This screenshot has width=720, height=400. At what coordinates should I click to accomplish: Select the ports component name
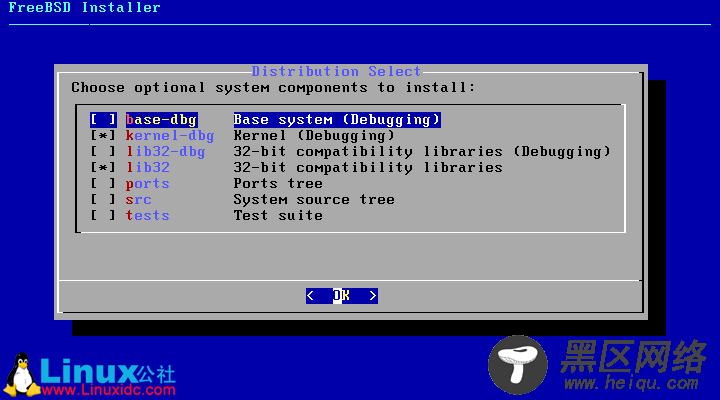point(148,184)
